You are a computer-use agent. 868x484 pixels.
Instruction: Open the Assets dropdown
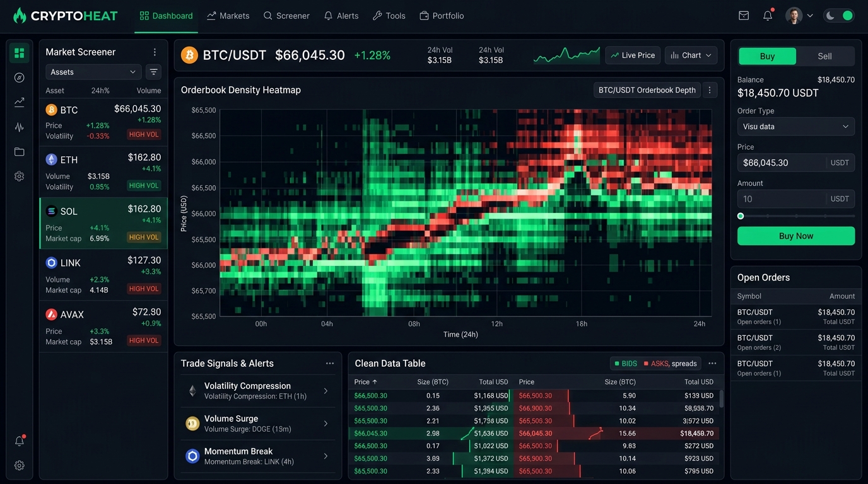(x=93, y=72)
